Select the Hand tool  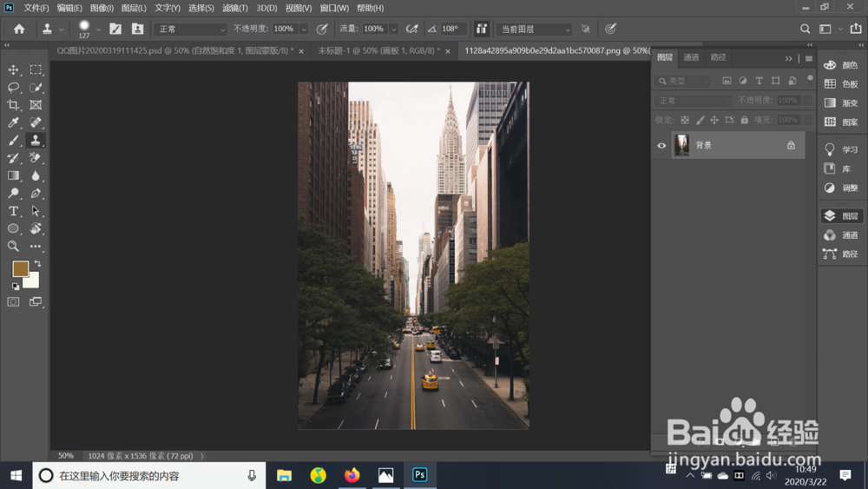click(x=36, y=228)
